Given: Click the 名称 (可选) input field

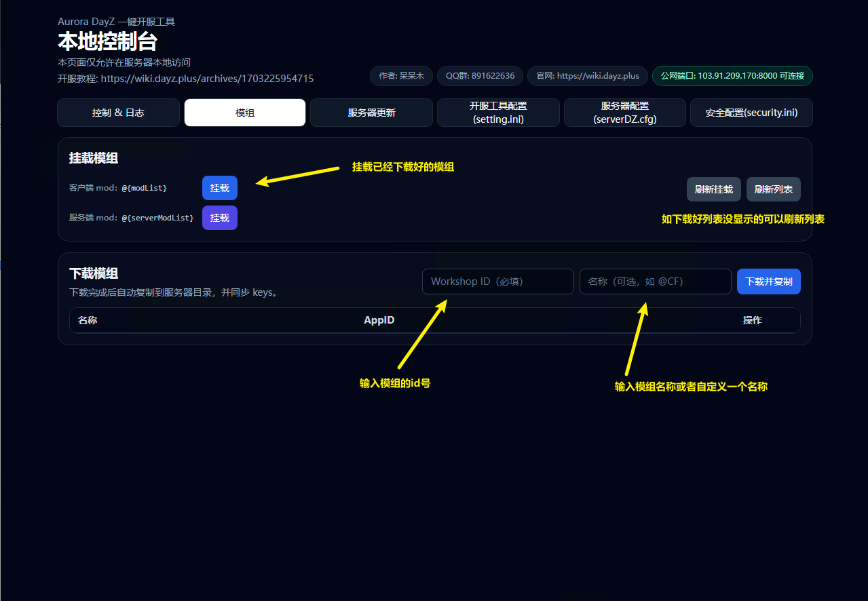Looking at the screenshot, I should [x=655, y=282].
